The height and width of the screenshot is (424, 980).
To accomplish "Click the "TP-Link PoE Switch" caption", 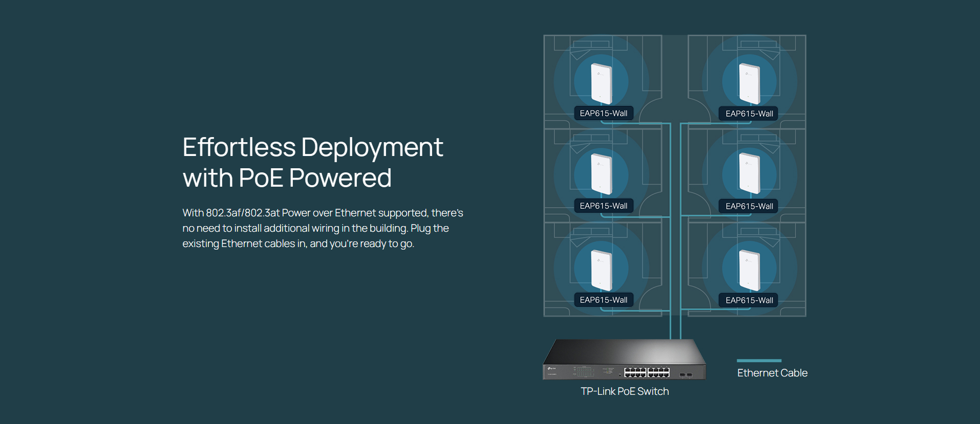I will pos(625,391).
